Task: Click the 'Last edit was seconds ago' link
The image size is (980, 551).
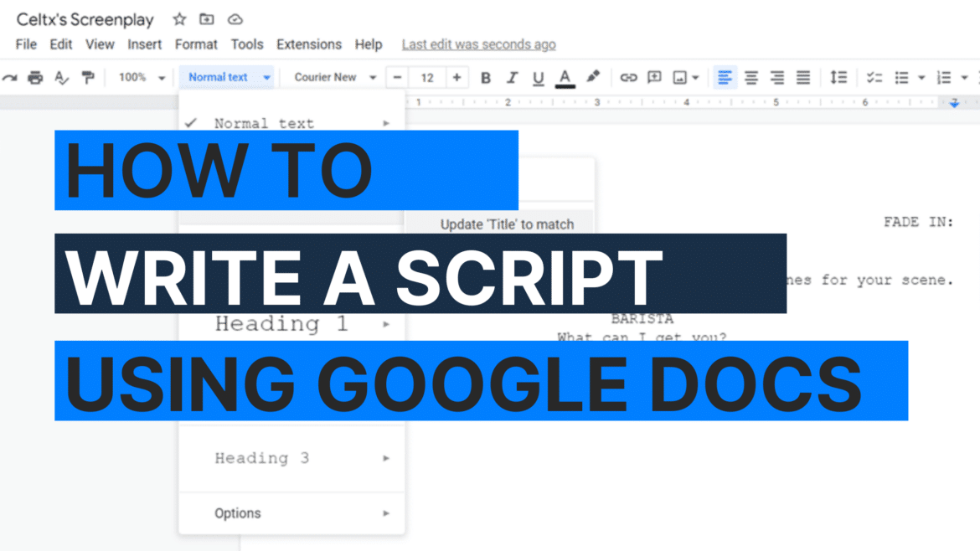Action: point(478,44)
